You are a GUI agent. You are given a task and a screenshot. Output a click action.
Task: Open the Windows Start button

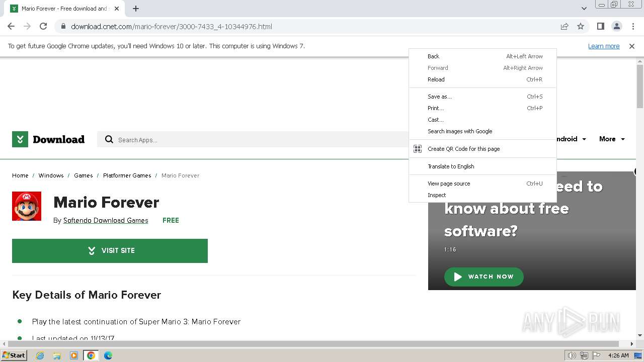click(x=14, y=355)
